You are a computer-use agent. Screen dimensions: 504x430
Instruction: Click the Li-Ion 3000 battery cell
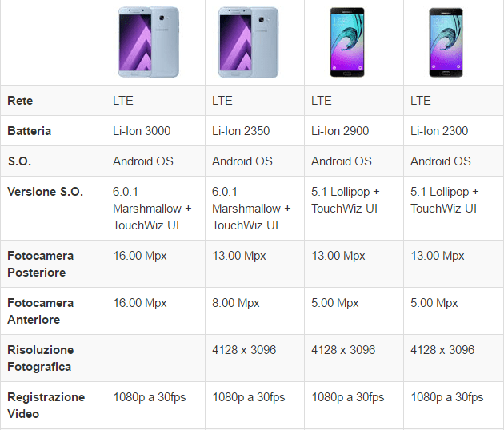[x=142, y=131]
